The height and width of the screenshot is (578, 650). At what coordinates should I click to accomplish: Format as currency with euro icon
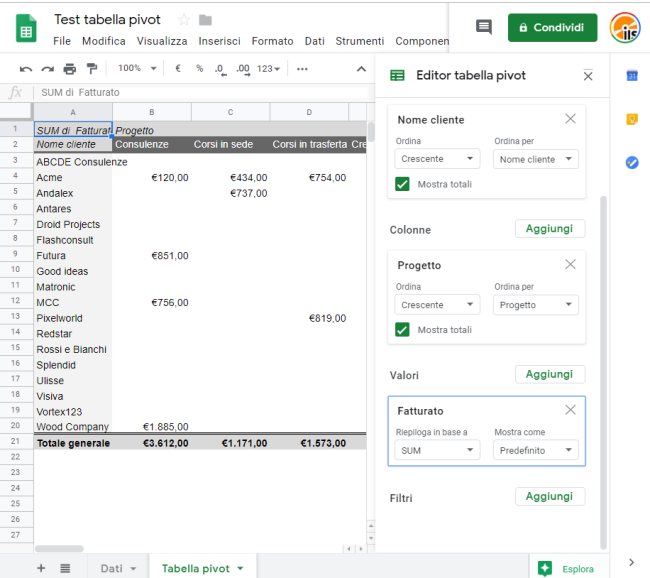click(x=178, y=69)
